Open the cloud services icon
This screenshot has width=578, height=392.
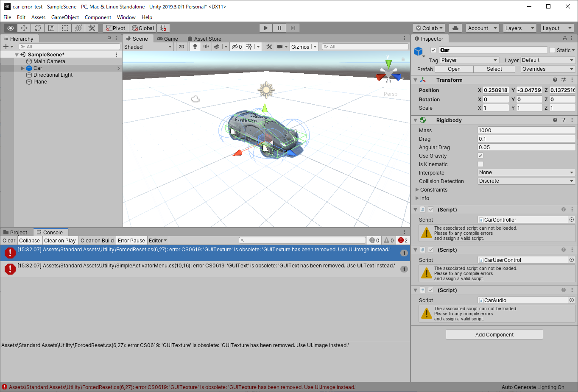click(x=455, y=28)
